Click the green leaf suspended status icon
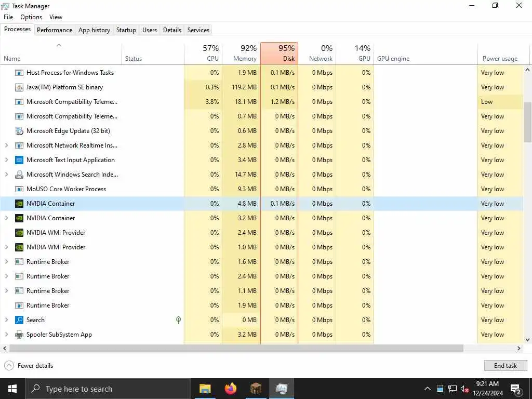Viewport: 532px width, 399px height. (x=179, y=320)
